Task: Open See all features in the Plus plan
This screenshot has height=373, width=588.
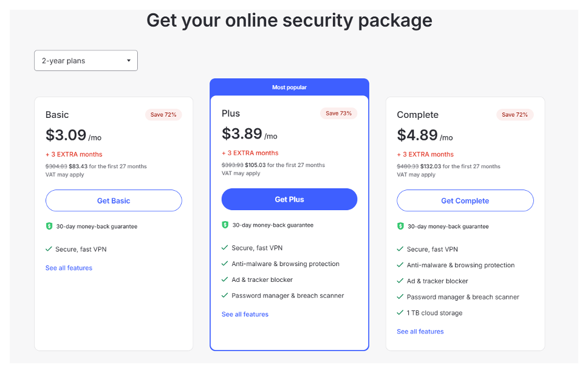Action: coord(245,314)
